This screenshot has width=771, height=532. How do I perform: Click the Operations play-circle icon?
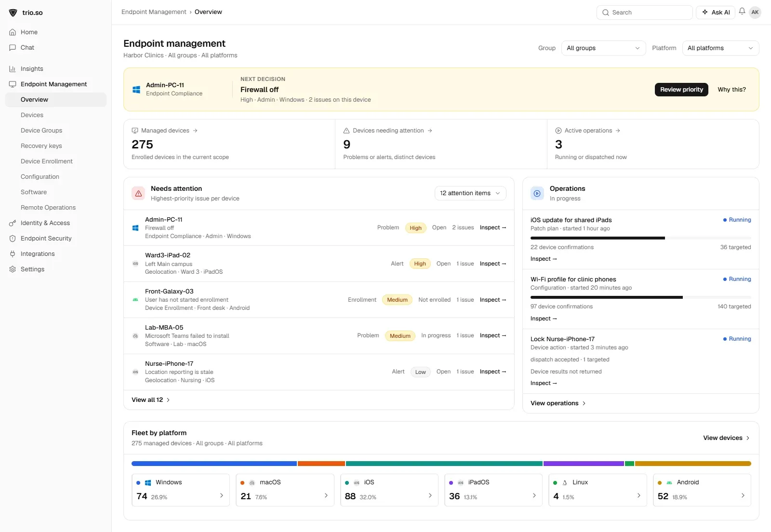point(537,193)
